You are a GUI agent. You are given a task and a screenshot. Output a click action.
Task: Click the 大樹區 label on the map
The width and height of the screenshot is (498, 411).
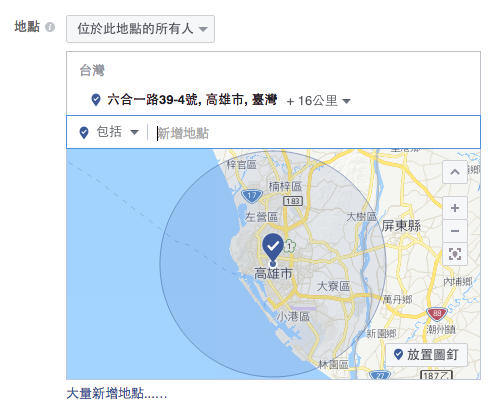click(x=361, y=217)
